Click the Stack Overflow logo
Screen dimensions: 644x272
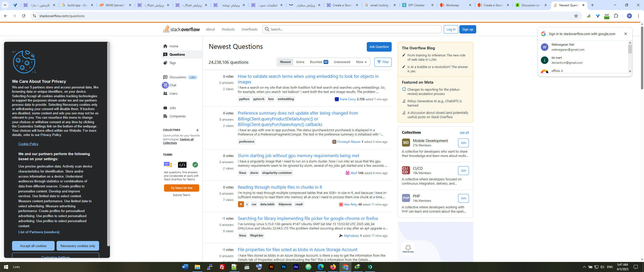[x=181, y=29]
